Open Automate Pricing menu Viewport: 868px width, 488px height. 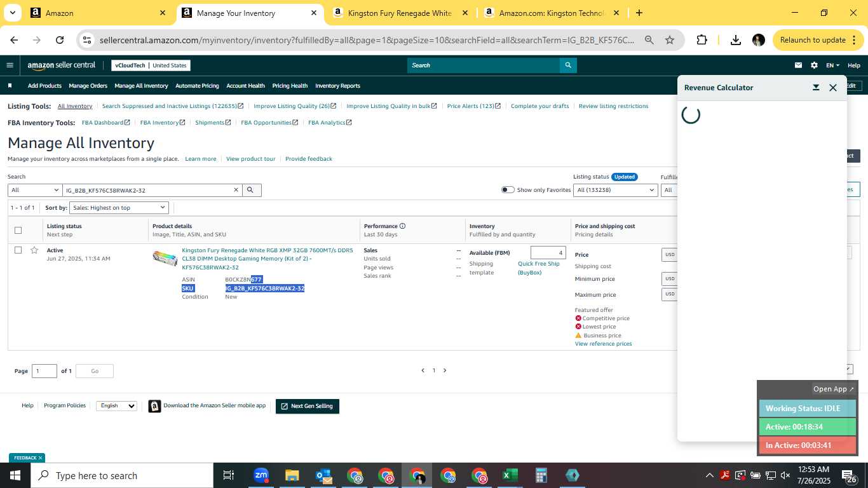coord(197,86)
